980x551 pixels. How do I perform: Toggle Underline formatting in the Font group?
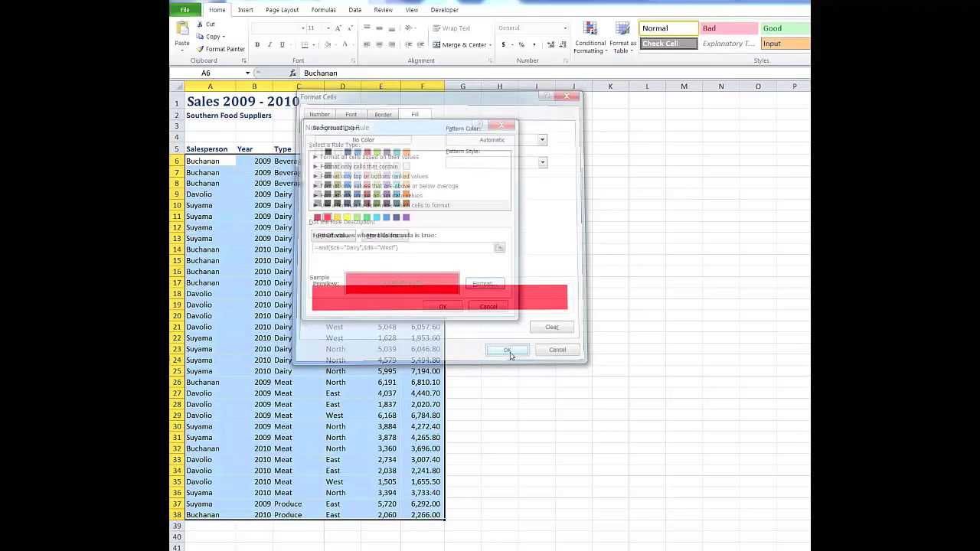282,45
